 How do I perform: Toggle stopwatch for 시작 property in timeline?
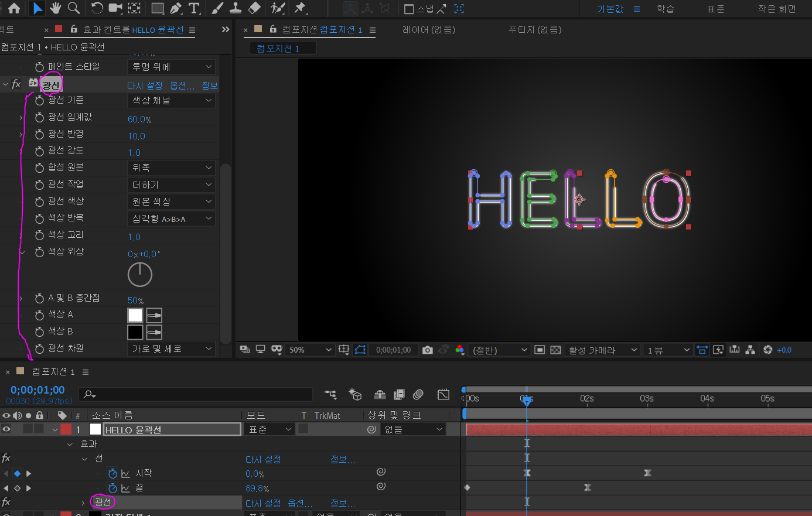click(x=113, y=473)
